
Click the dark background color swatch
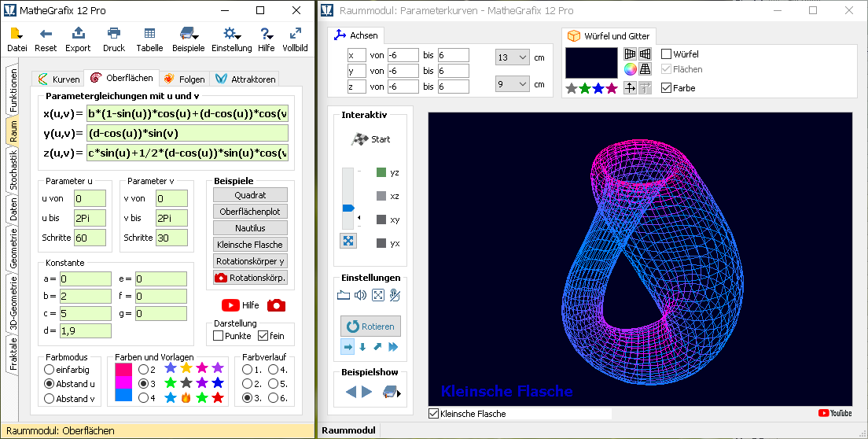591,63
